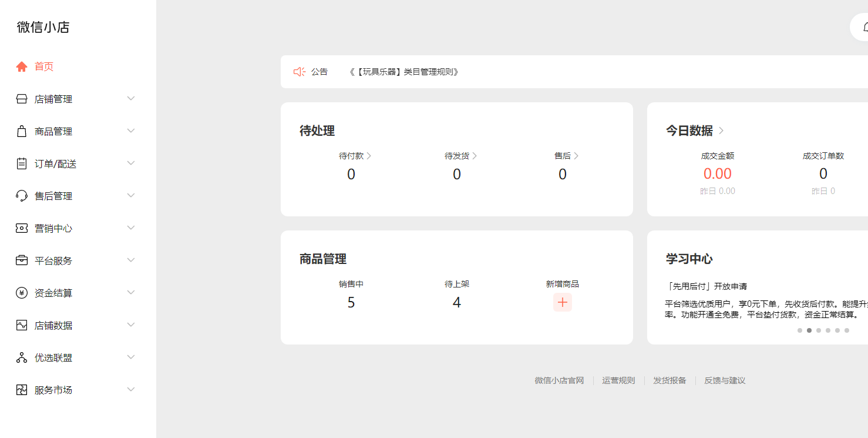Click the 公告 label
868x438 pixels.
click(319, 72)
